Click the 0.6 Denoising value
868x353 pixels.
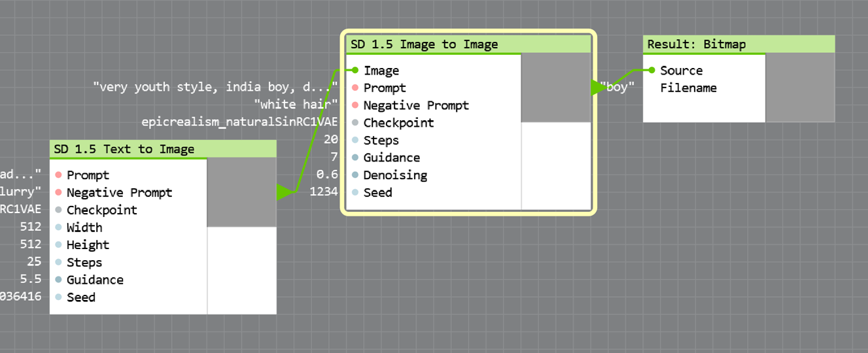(326, 175)
